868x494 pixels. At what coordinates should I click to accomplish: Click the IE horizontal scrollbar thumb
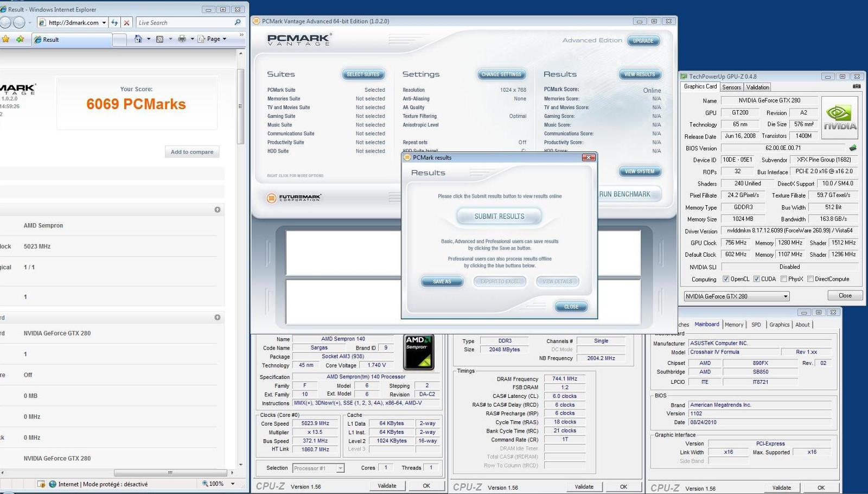[x=170, y=473]
